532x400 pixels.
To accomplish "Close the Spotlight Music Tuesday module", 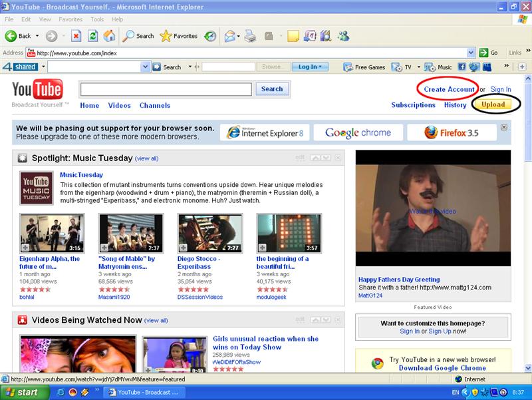I will pos(338,158).
